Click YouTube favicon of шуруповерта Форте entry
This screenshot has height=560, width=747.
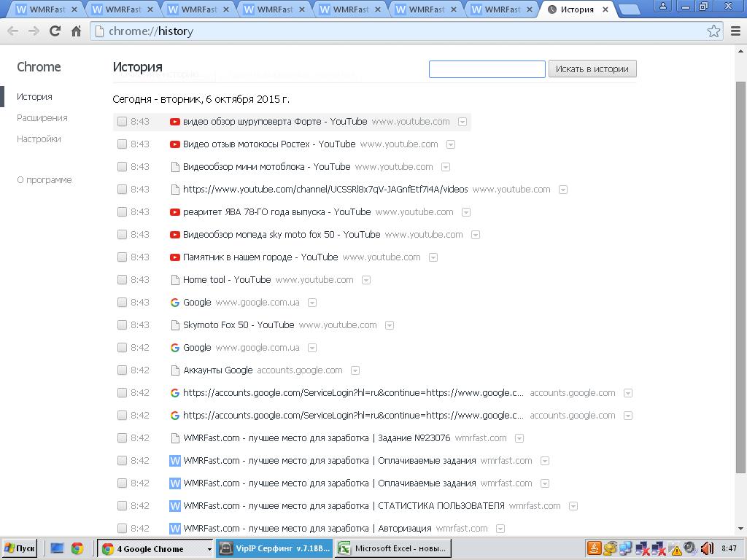(175, 122)
